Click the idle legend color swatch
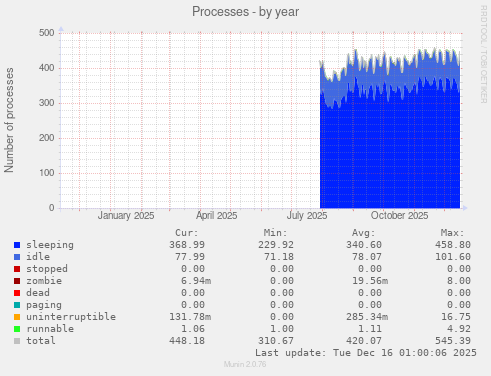 tap(17, 257)
